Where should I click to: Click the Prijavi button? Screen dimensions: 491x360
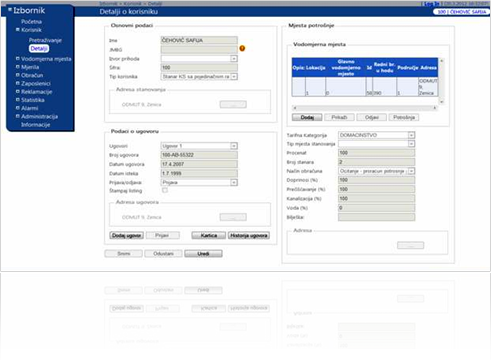tap(163, 236)
